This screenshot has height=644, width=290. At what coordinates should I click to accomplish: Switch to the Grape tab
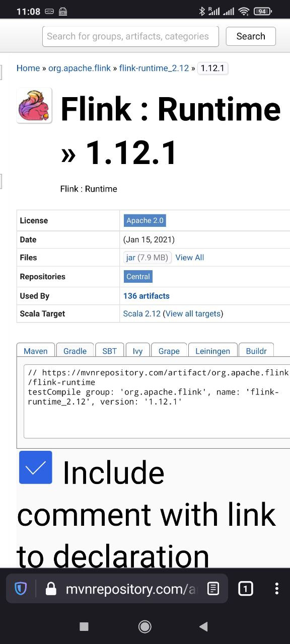pos(169,351)
